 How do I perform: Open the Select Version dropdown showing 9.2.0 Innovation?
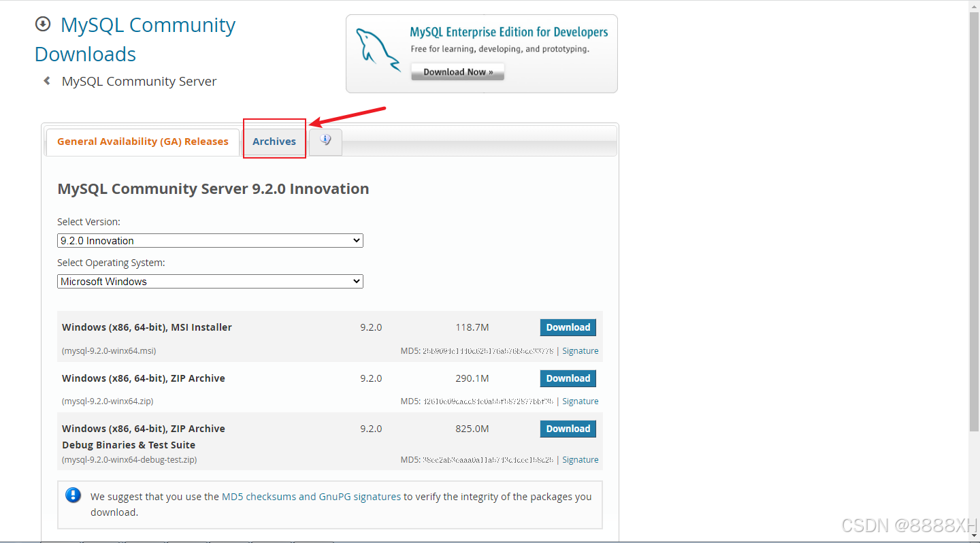pos(210,240)
